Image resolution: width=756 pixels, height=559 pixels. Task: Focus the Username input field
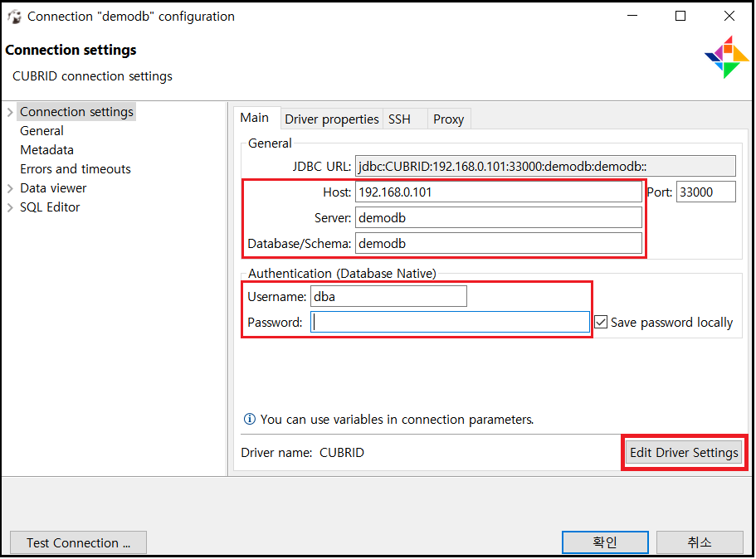pyautogui.click(x=388, y=296)
